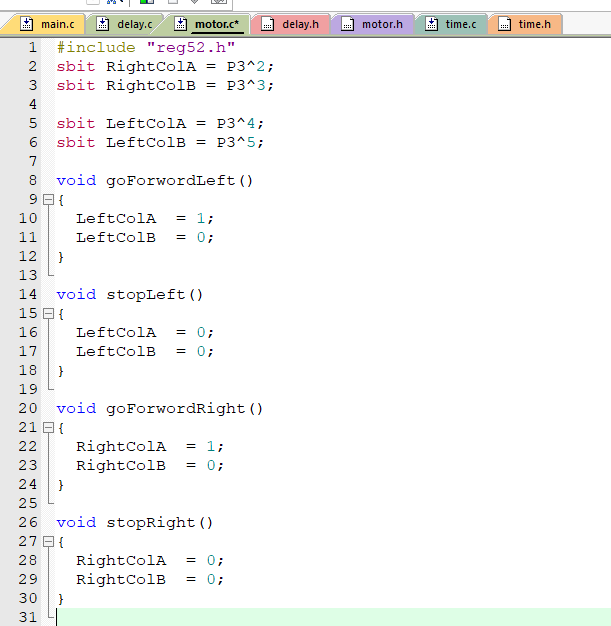Click 'RightColB = 0;' on line 29

coord(150,579)
